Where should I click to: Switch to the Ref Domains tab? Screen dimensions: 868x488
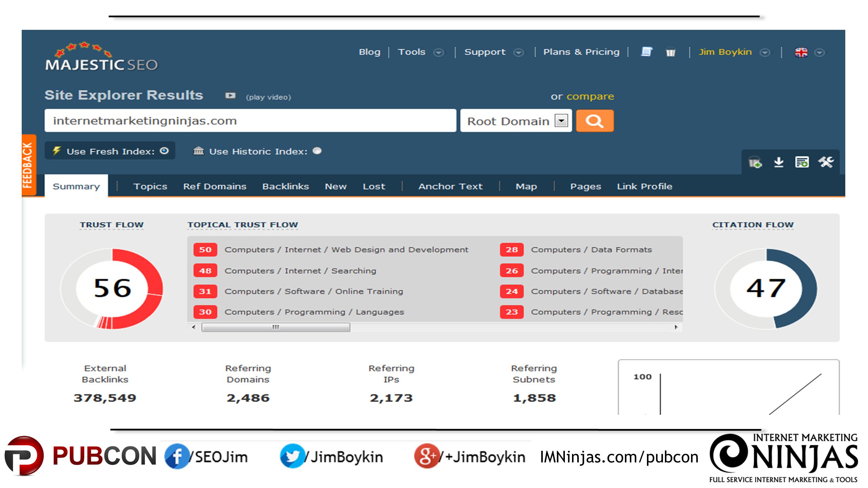click(x=215, y=186)
